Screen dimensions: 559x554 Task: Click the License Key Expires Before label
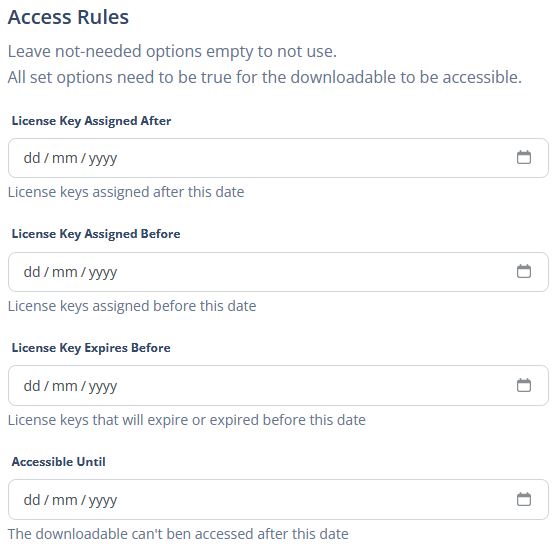pos(91,348)
